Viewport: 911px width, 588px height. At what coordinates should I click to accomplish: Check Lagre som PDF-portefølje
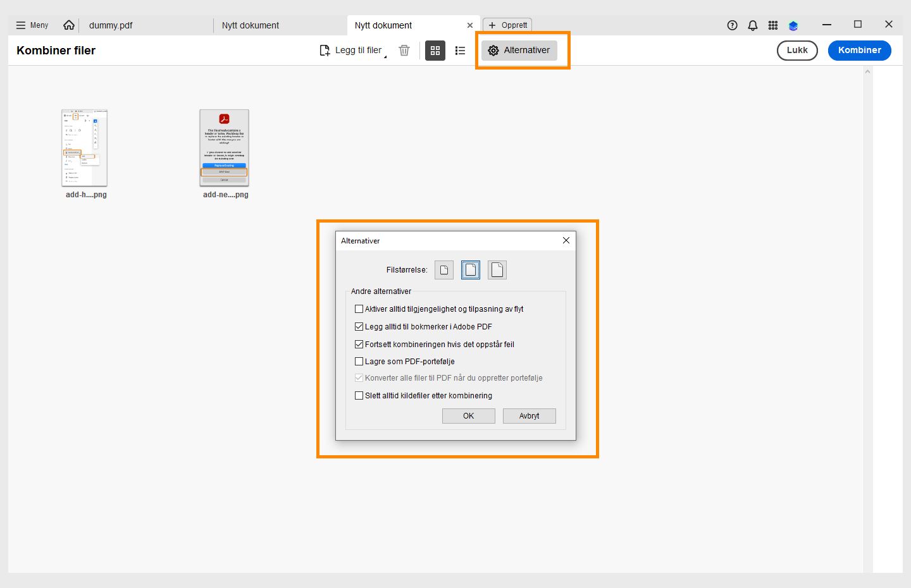click(359, 362)
